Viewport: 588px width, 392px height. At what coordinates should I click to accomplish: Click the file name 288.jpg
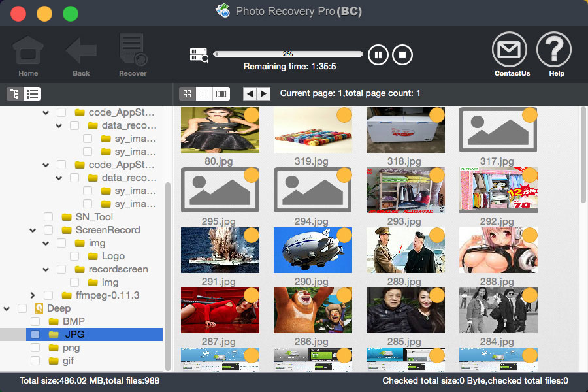[497, 282]
